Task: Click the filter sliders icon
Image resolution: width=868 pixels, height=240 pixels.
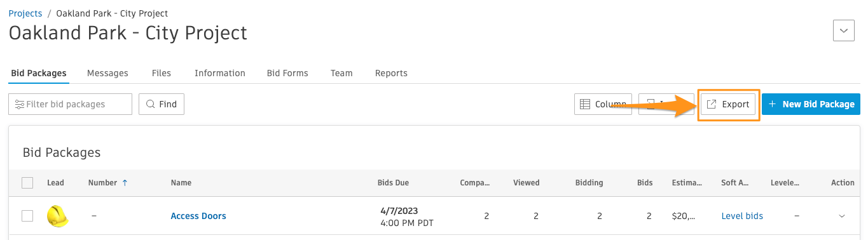Action: [20, 104]
